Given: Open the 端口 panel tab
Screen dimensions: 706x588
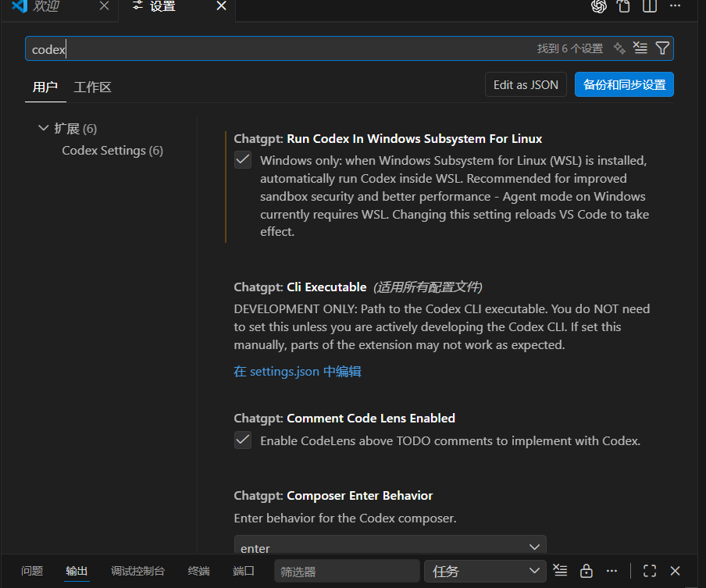Looking at the screenshot, I should pos(244,571).
